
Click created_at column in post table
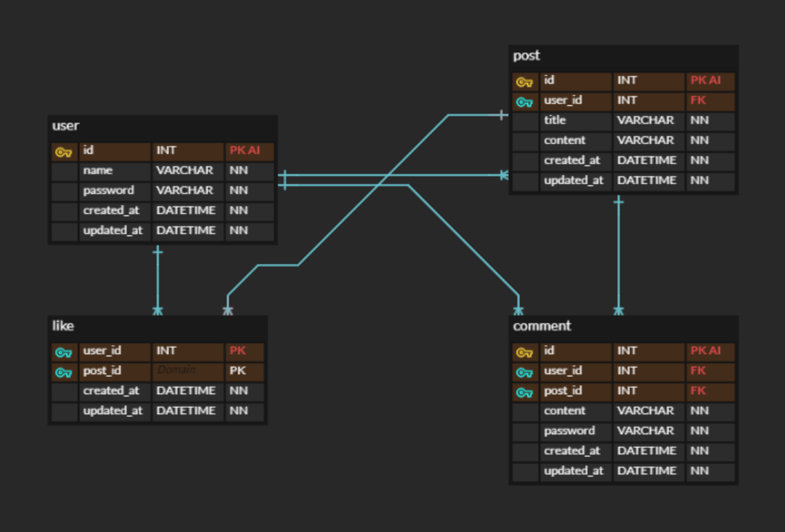click(x=572, y=161)
